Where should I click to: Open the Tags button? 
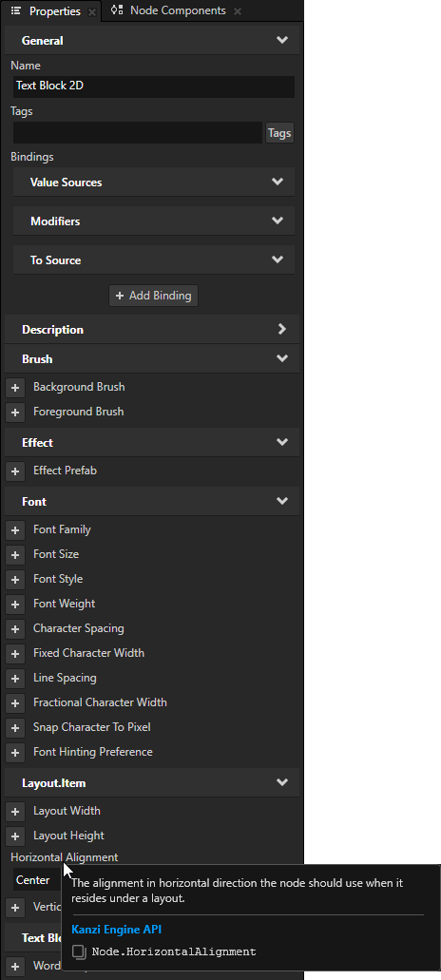click(x=279, y=133)
